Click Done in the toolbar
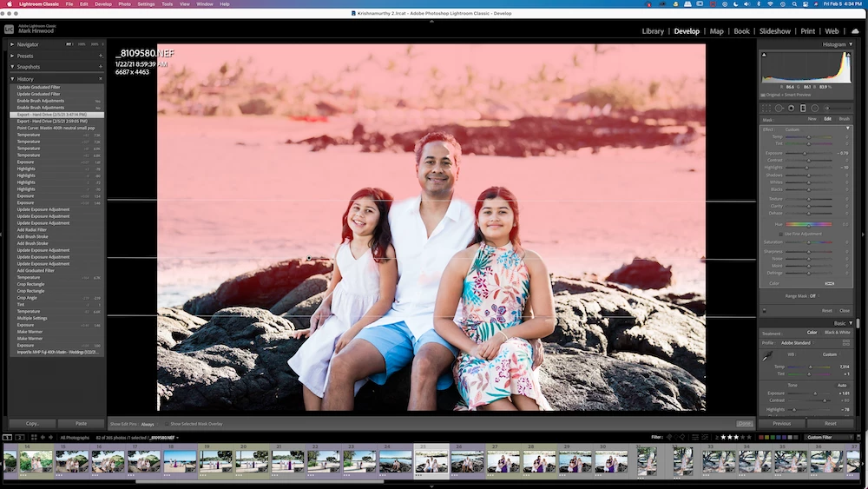The image size is (868, 489). coord(745,424)
